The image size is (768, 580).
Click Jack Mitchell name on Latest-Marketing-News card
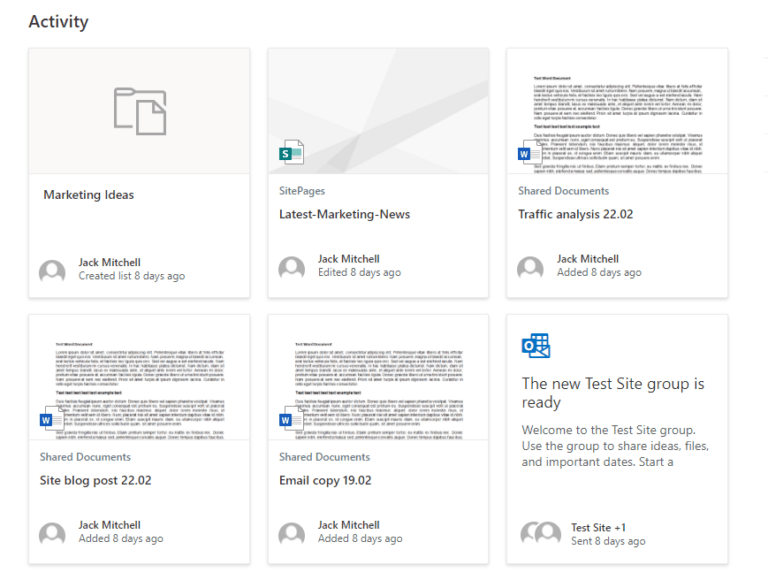(x=349, y=259)
